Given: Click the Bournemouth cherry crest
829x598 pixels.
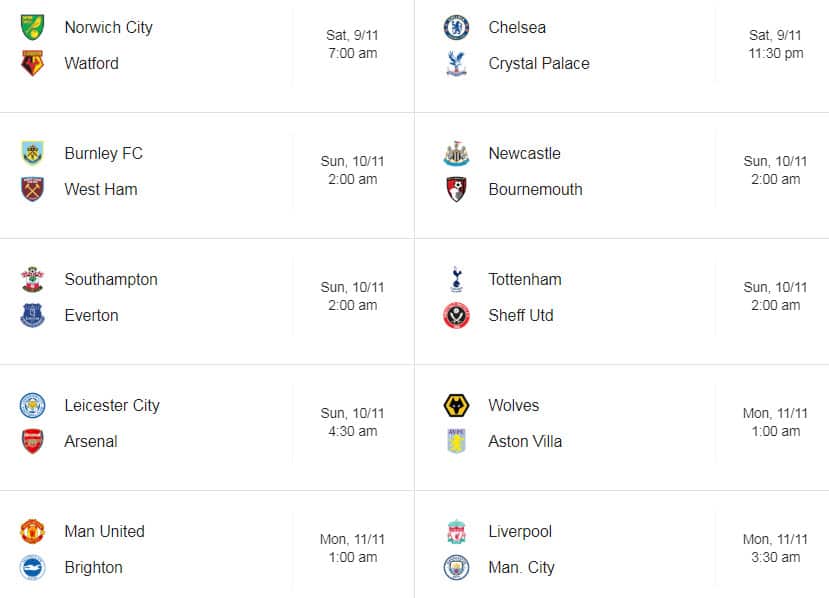Looking at the screenshot, I should (x=455, y=189).
